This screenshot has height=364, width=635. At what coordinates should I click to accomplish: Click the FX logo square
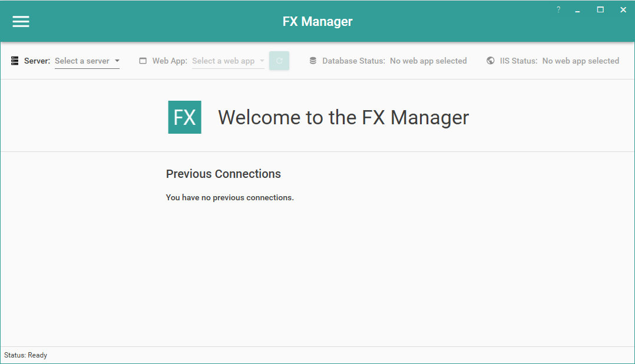[184, 117]
